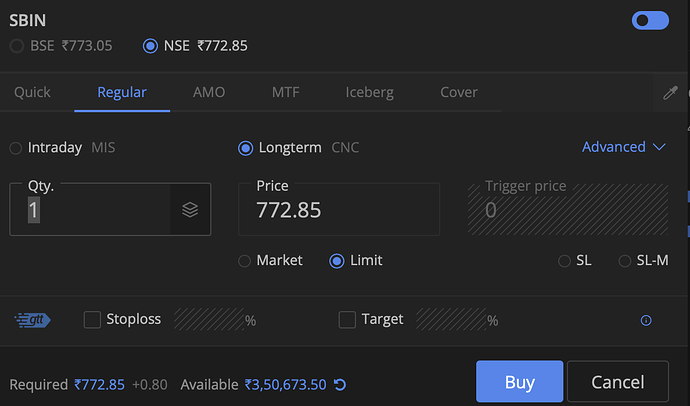Refresh the available margin
This screenshot has height=406, width=690.
[x=340, y=385]
